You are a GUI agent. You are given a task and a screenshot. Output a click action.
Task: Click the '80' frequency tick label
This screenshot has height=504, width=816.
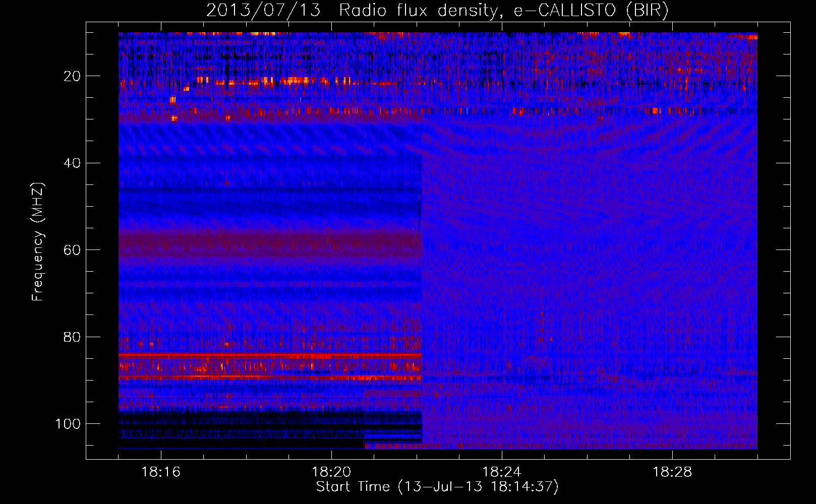click(x=72, y=337)
